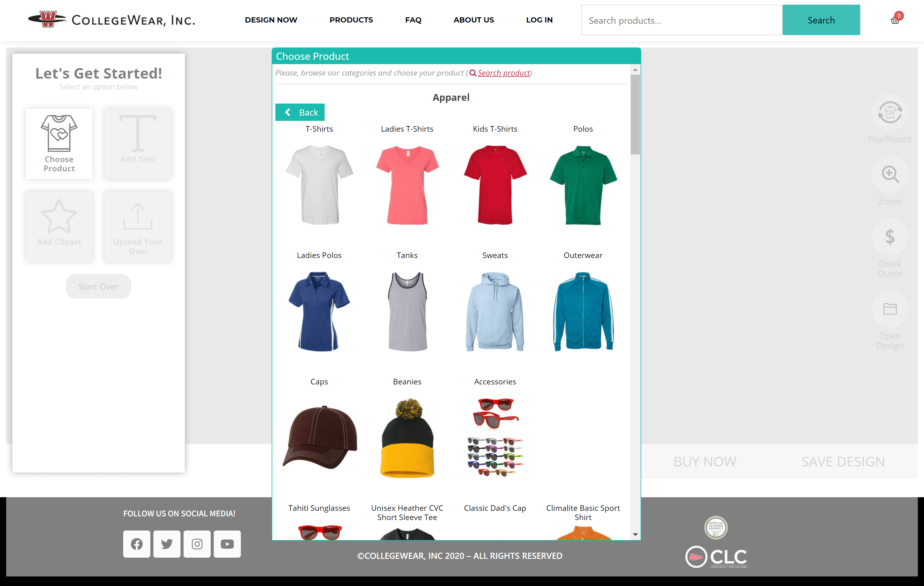Open FAQ menu item
The height and width of the screenshot is (586, 924).
pyautogui.click(x=413, y=20)
